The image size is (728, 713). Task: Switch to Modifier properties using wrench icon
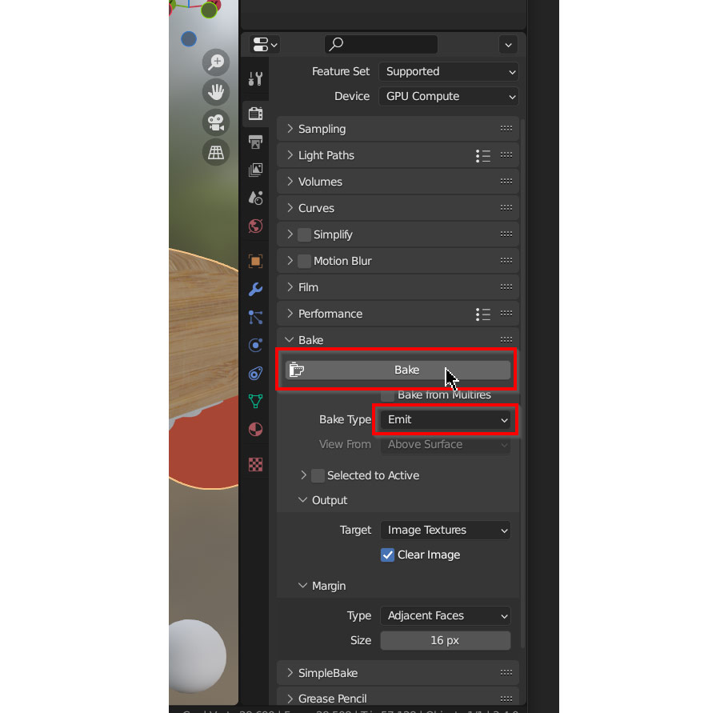pyautogui.click(x=255, y=289)
